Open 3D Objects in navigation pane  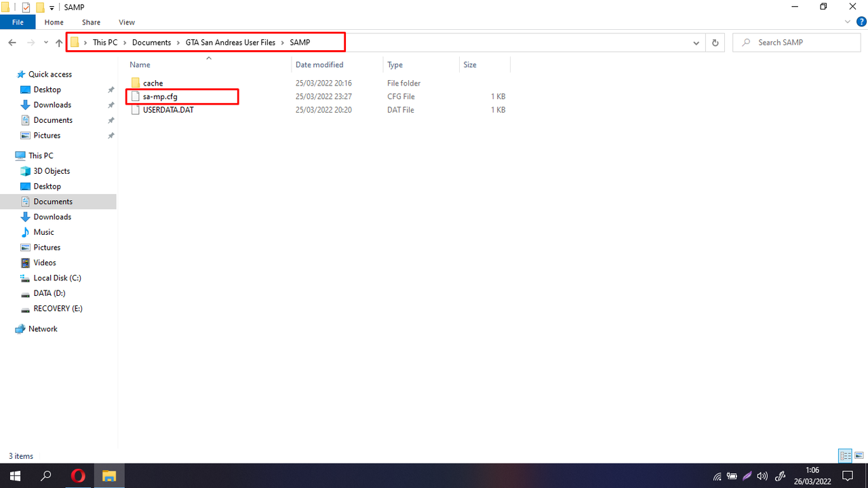[52, 171]
